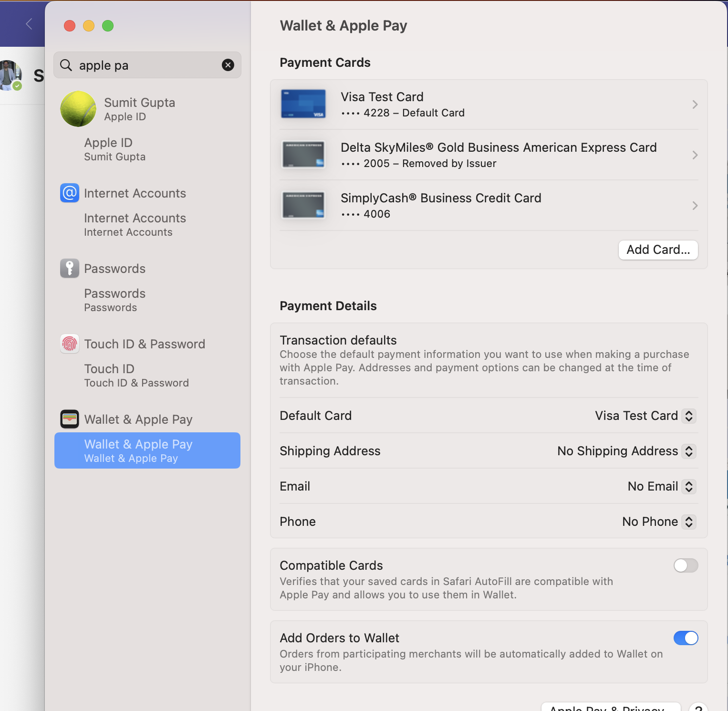728x711 pixels.
Task: Click the Delta SkyMiles card thumbnail
Action: coord(303,155)
